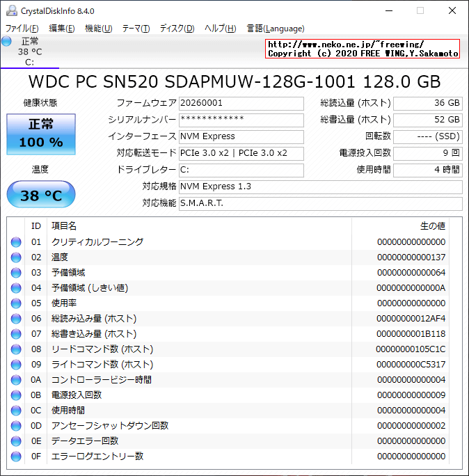Viewport: 469px width, 476px height.
Task: Click the power on count value 9 回
Action: pyautogui.click(x=428, y=153)
